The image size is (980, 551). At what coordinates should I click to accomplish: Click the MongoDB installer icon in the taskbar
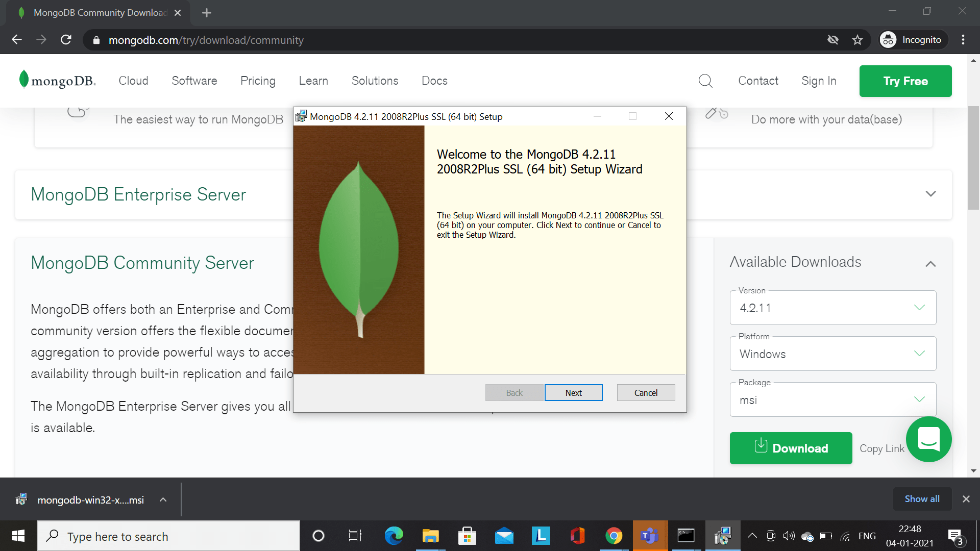[x=723, y=536]
